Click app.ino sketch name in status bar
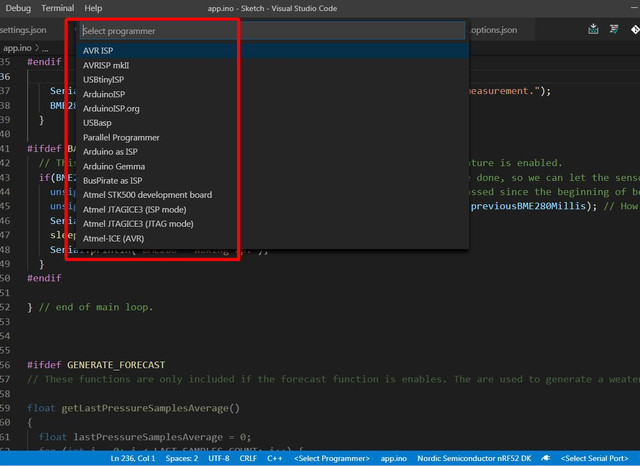The width and height of the screenshot is (640, 466). [x=393, y=459]
